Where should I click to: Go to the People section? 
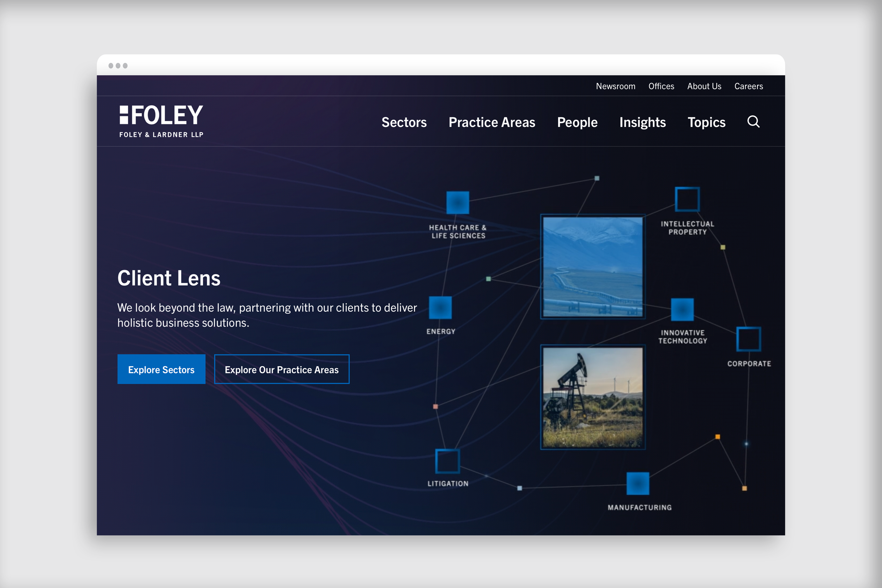pos(577,122)
